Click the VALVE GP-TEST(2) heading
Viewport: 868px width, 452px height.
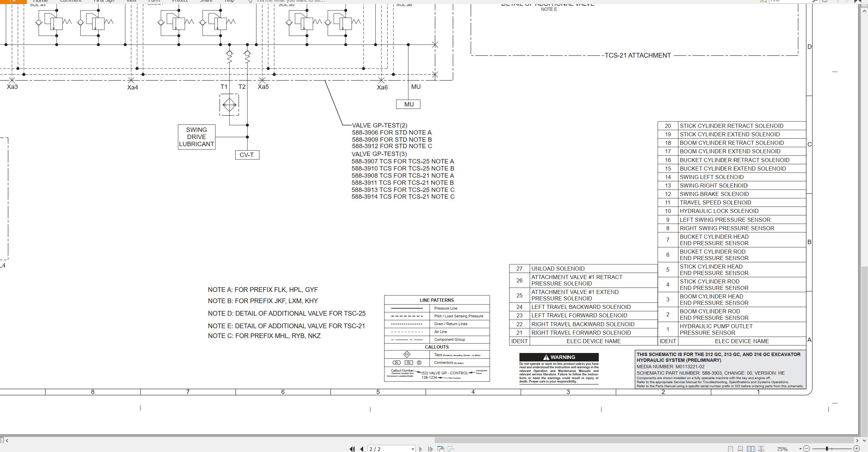(x=379, y=125)
